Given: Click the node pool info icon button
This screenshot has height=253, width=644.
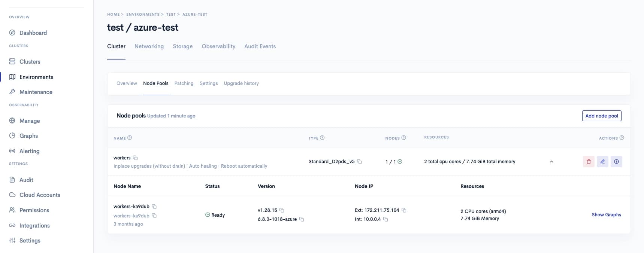Looking at the screenshot, I should pos(616,162).
